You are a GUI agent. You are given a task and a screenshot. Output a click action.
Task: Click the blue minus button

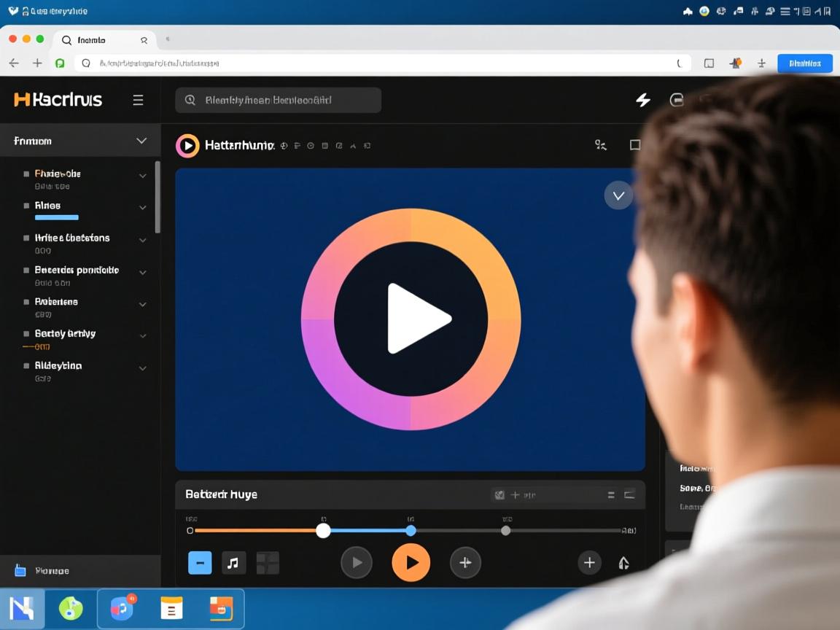200,562
